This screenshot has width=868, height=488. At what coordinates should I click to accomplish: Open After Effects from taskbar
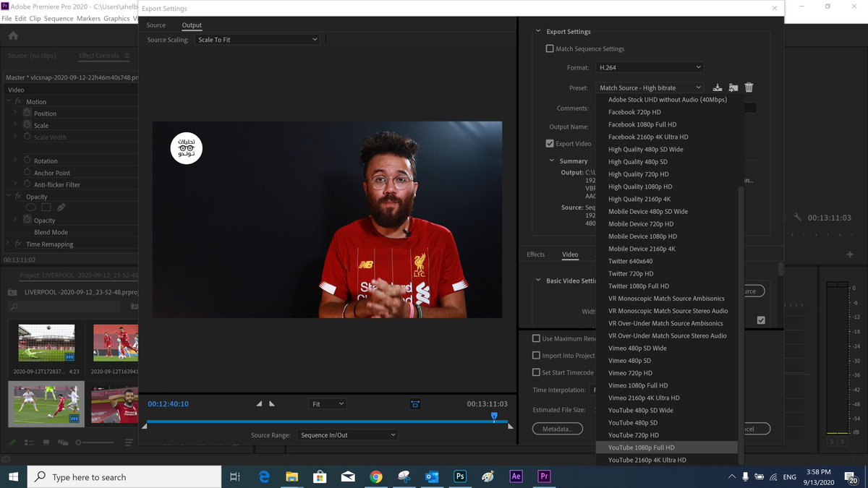tap(516, 476)
